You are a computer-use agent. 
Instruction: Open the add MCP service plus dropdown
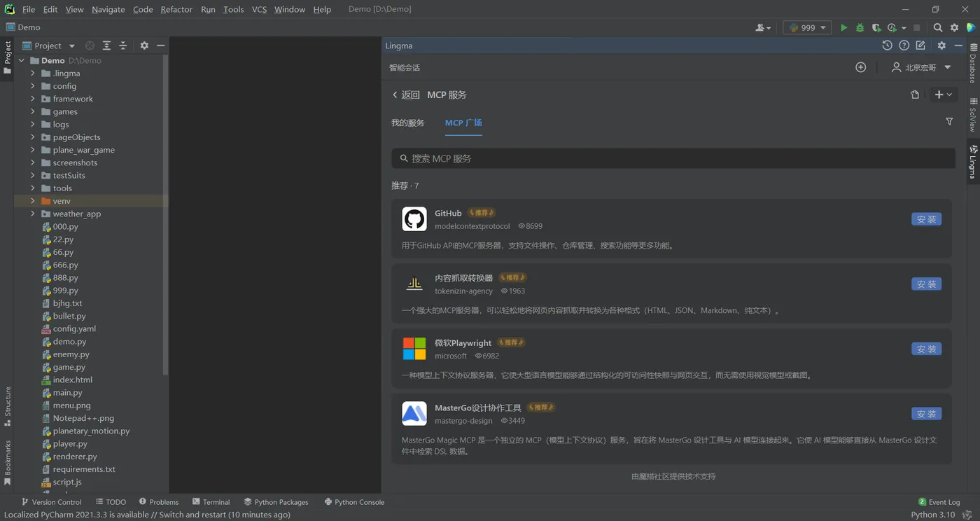coord(943,95)
